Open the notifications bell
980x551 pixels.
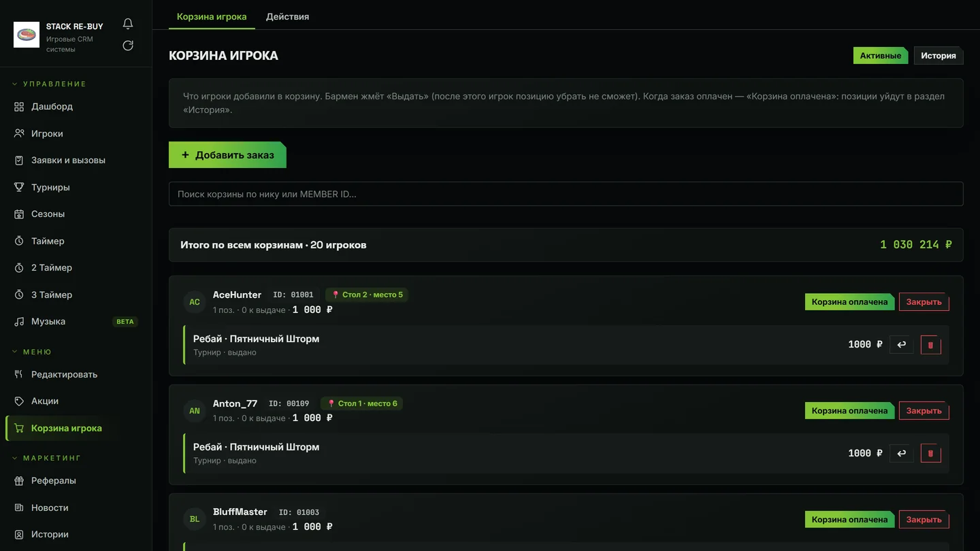tap(128, 24)
